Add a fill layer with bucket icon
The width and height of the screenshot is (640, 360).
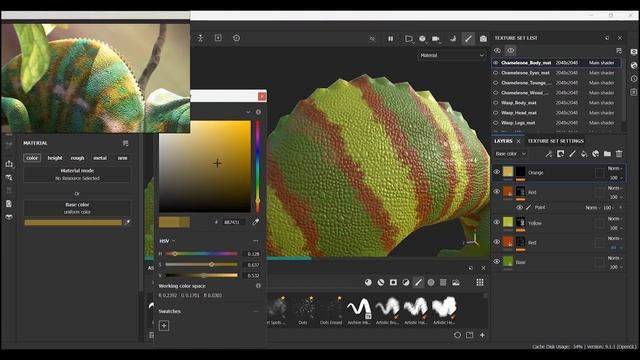(584, 154)
